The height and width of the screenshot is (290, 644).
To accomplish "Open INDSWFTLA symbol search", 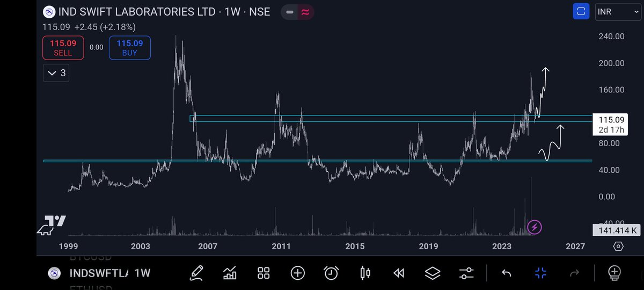I will point(99,273).
